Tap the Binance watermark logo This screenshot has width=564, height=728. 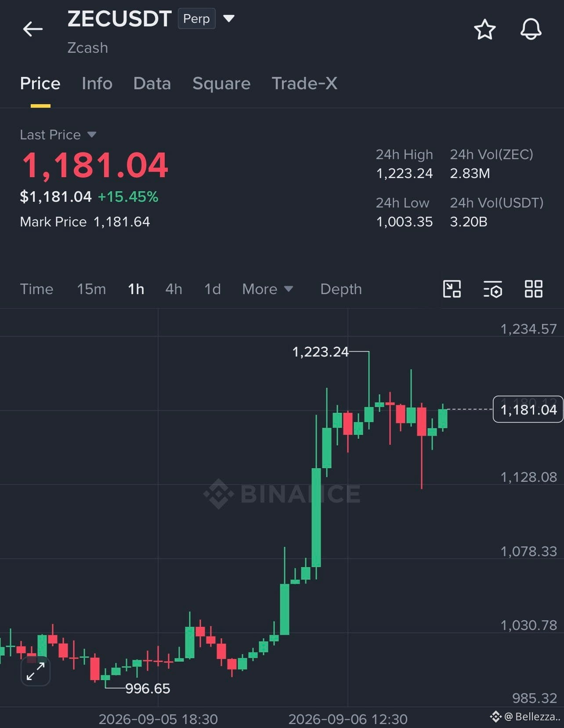(282, 494)
